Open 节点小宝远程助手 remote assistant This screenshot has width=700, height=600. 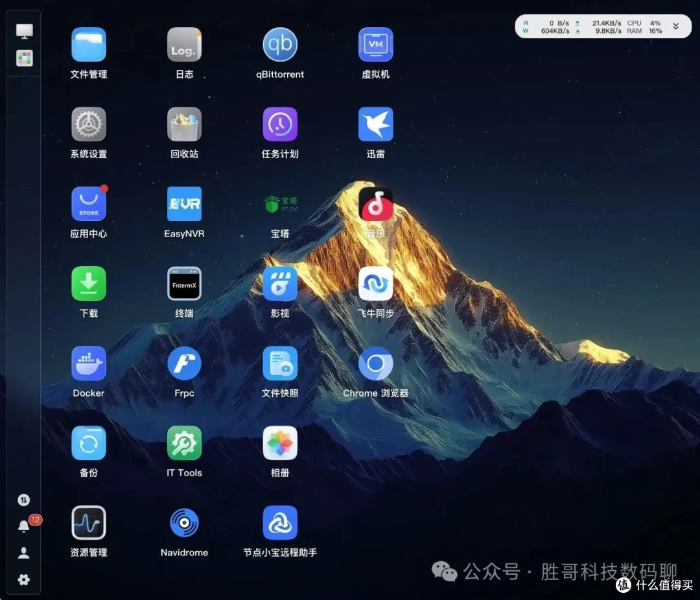(280, 523)
